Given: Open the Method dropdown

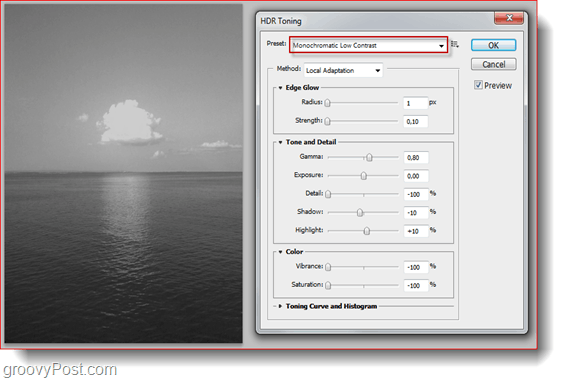Looking at the screenshot, I should 343,70.
